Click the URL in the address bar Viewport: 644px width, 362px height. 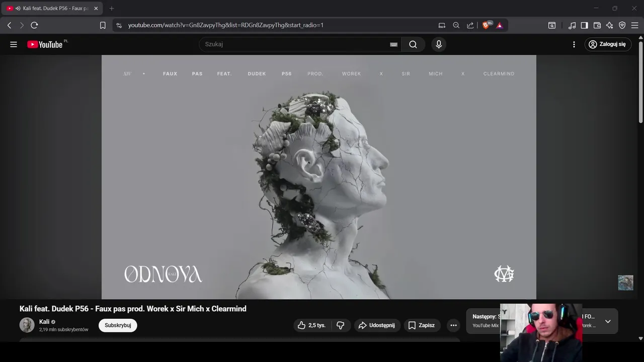225,25
